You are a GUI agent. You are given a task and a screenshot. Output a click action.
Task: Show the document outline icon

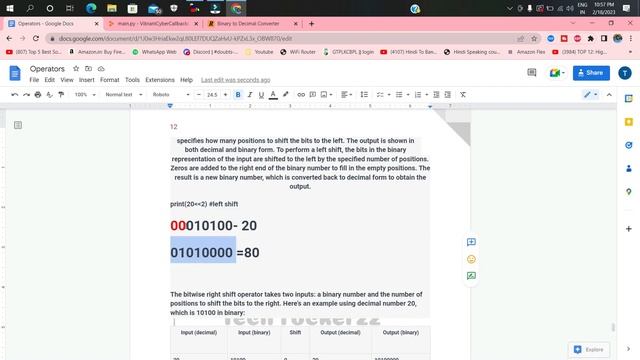coord(18,125)
